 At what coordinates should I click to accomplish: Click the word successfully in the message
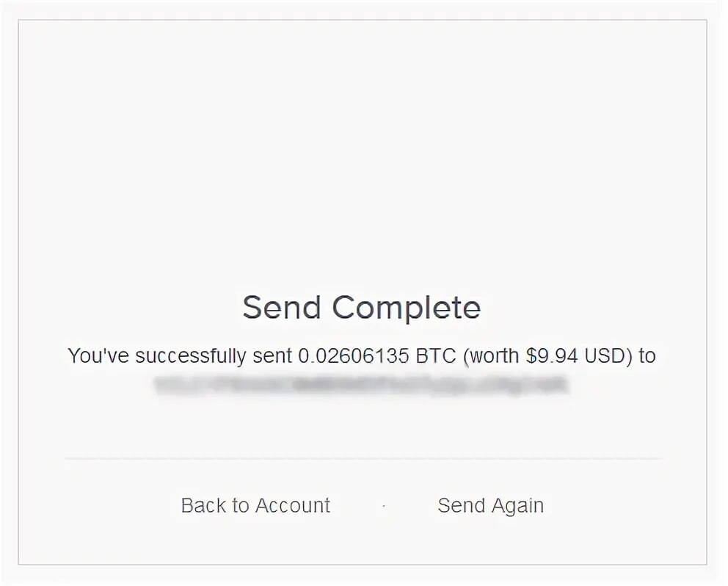tap(191, 356)
